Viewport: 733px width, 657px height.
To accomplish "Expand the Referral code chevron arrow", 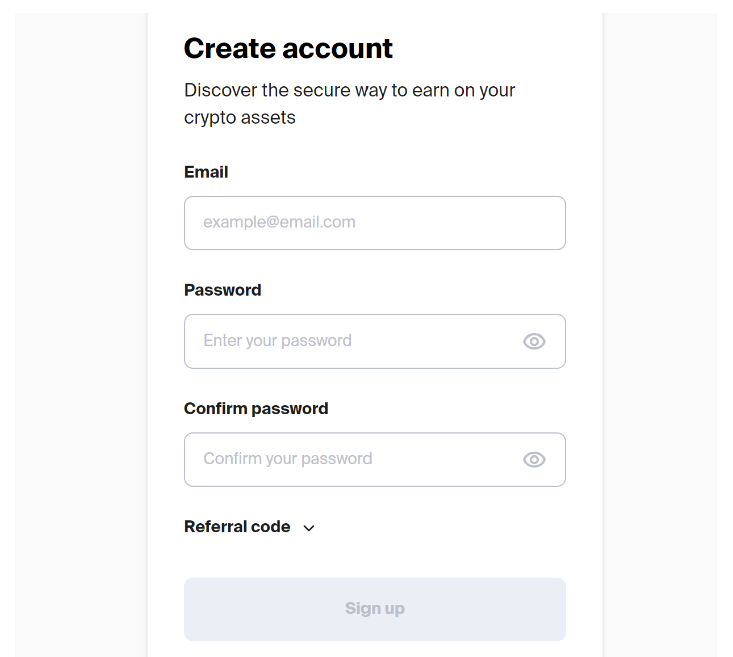I will [309, 528].
